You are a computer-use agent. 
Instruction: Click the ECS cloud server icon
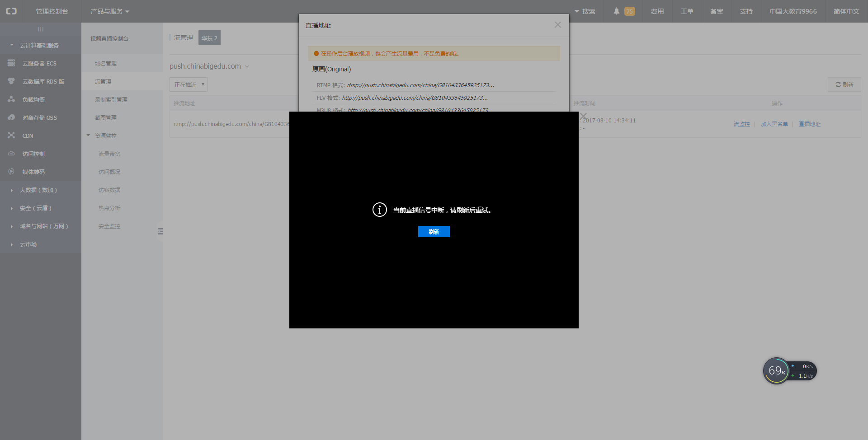pos(11,63)
